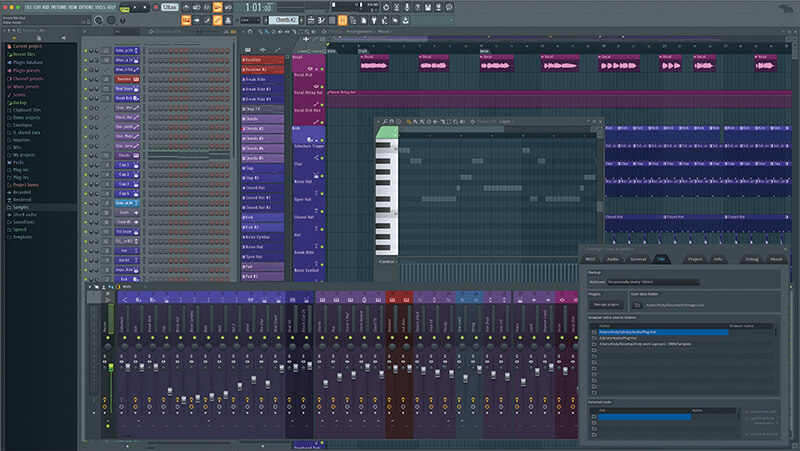Open the Autosave frequency dropdown
Image resolution: width=800 pixels, height=451 pixels.
pos(653,282)
